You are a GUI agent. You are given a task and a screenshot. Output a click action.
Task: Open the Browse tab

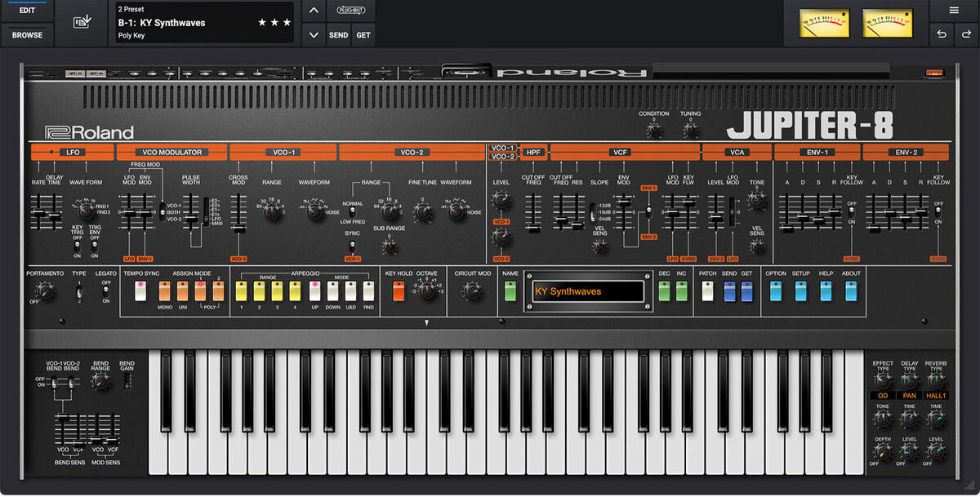(27, 35)
